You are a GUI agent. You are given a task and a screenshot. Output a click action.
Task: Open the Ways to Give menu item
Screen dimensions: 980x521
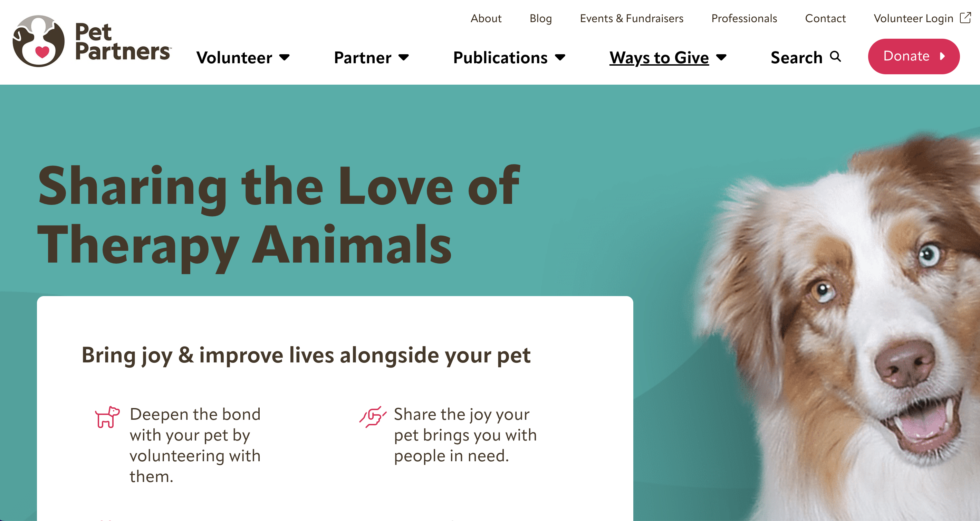(x=659, y=57)
